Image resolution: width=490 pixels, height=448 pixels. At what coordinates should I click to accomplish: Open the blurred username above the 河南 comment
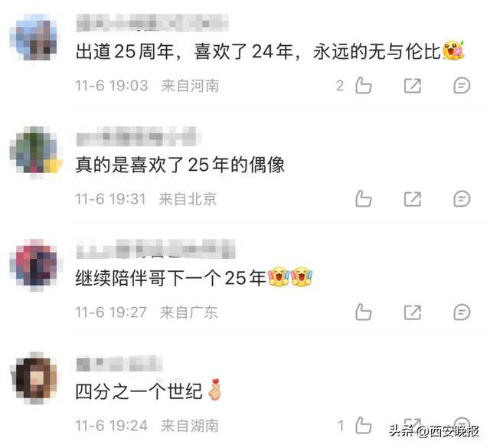click(152, 23)
